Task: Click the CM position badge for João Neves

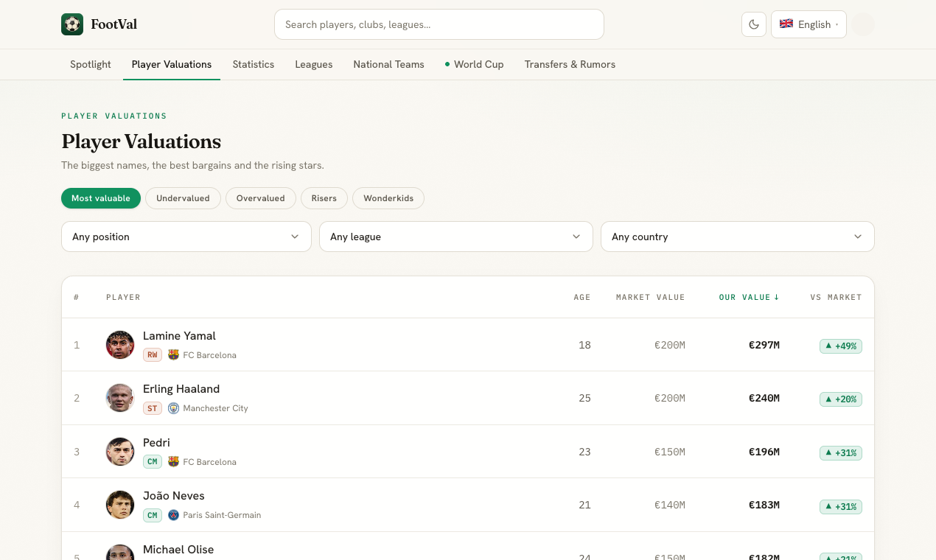Action: tap(153, 515)
